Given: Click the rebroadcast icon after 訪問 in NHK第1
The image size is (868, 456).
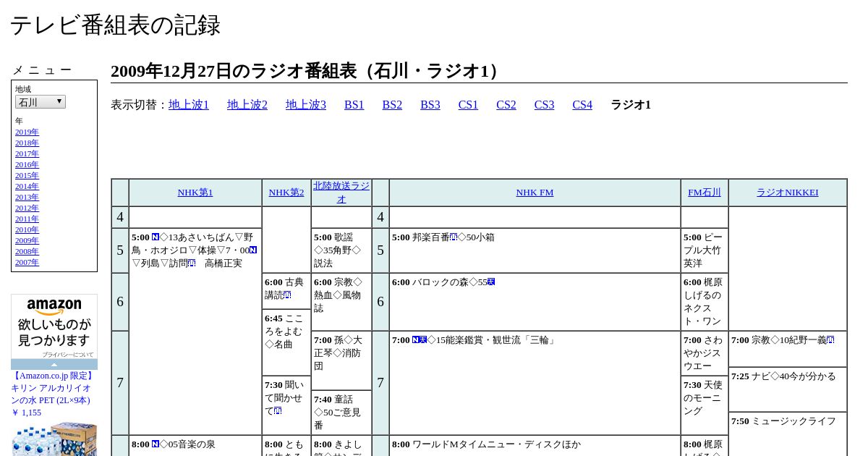Looking at the screenshot, I should pyautogui.click(x=192, y=263).
